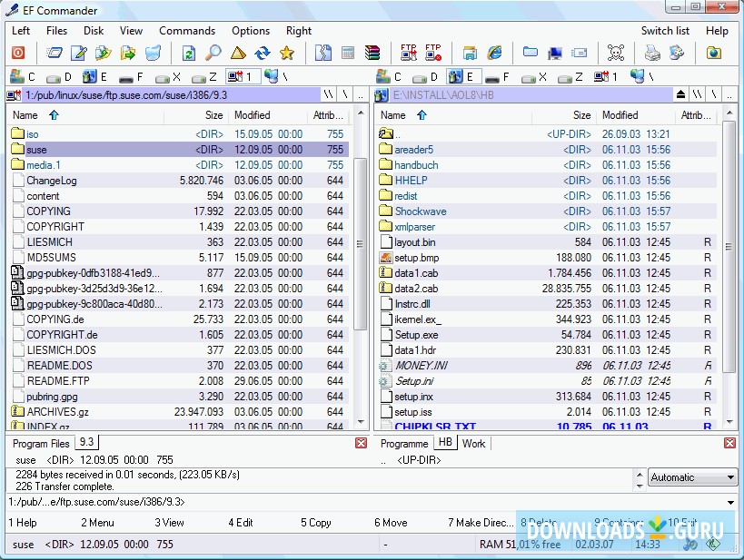
Task: Click the eject button beside right path
Action: click(680, 94)
